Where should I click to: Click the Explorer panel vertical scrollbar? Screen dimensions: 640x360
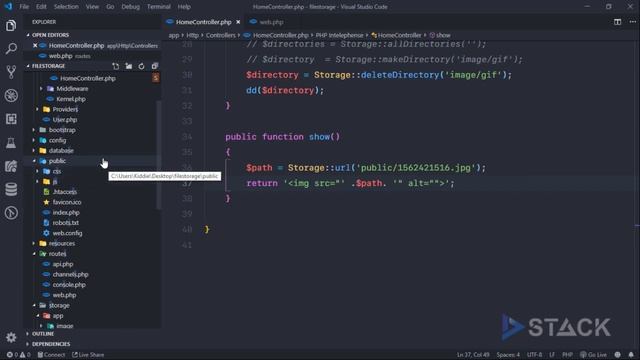pos(159,155)
